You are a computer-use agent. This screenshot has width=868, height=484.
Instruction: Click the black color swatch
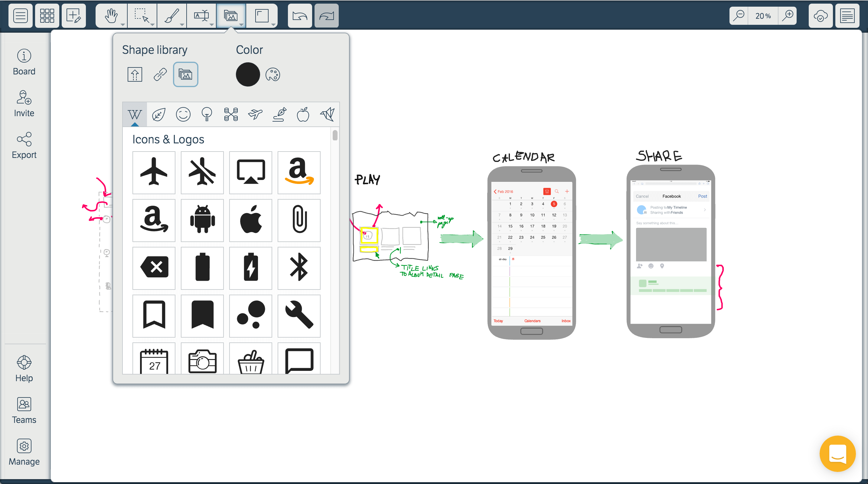(x=248, y=74)
